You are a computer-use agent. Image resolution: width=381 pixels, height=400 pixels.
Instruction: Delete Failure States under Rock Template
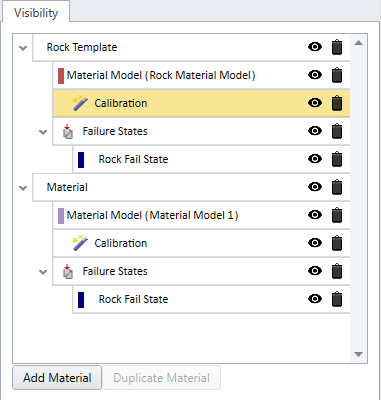(337, 131)
